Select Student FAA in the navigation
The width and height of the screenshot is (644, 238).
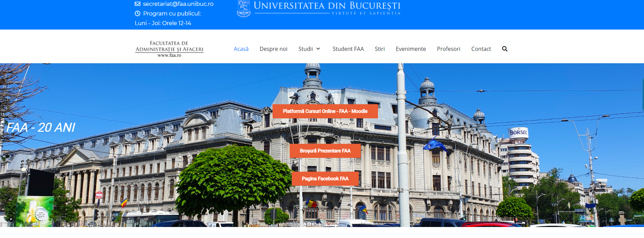pyautogui.click(x=348, y=49)
